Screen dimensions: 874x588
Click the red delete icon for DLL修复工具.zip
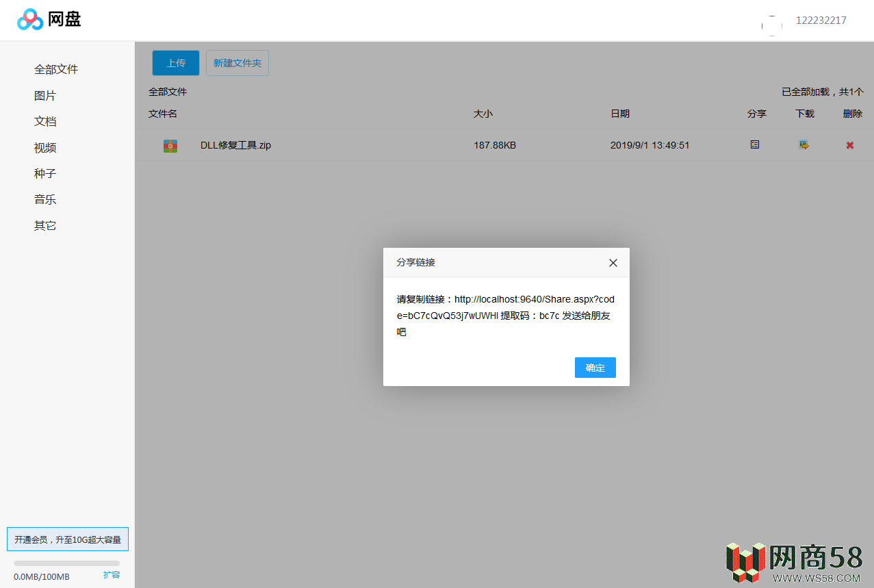[850, 145]
